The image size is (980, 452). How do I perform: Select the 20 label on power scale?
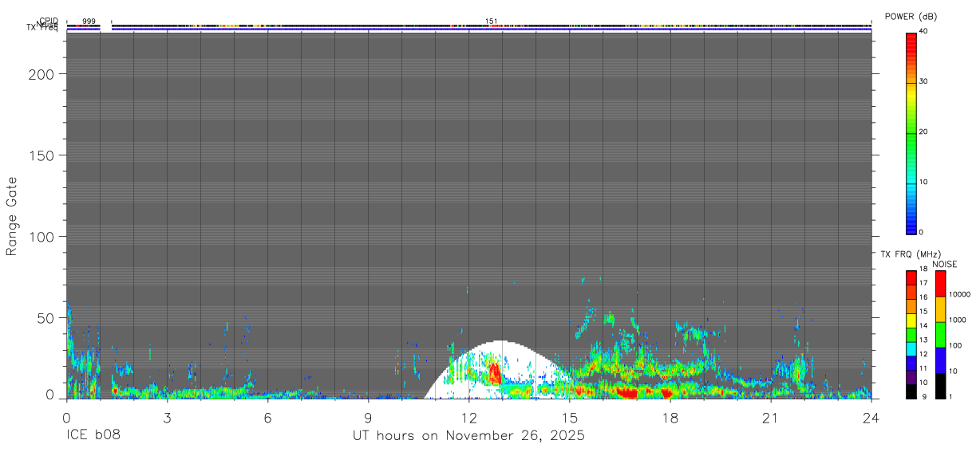click(923, 132)
